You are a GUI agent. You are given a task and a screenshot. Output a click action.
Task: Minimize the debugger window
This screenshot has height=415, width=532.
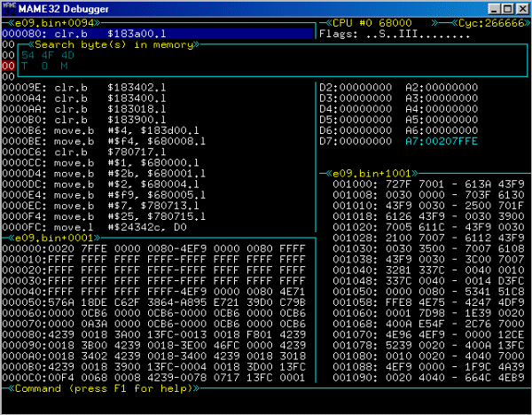pos(491,10)
